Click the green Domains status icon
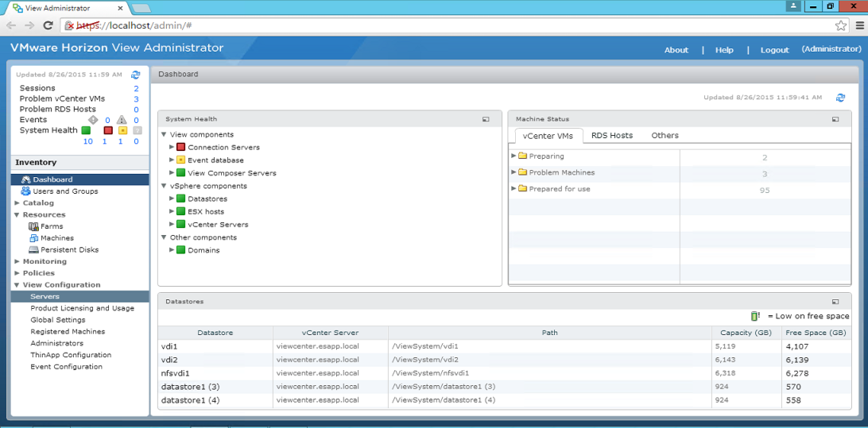This screenshot has width=868, height=428. coord(180,250)
